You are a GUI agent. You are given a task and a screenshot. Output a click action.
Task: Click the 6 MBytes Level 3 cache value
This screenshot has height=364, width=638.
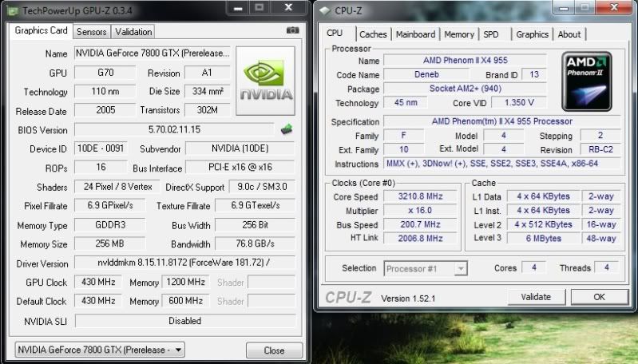pyautogui.click(x=543, y=239)
